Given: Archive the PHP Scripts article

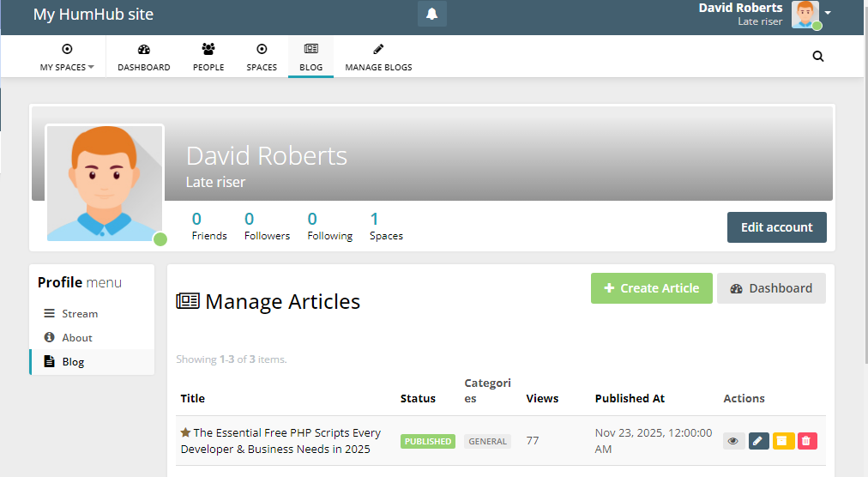Looking at the screenshot, I should (783, 441).
